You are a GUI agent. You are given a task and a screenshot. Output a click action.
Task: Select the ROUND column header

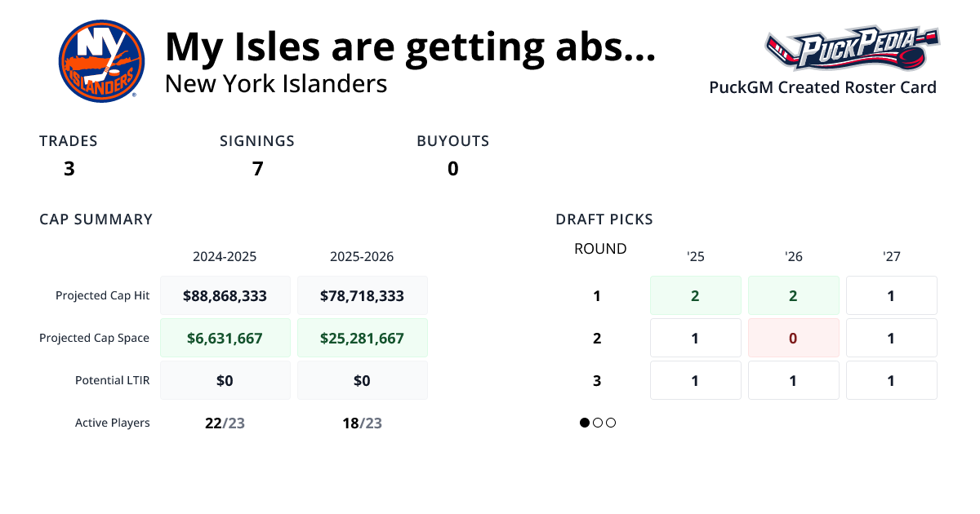click(x=600, y=248)
